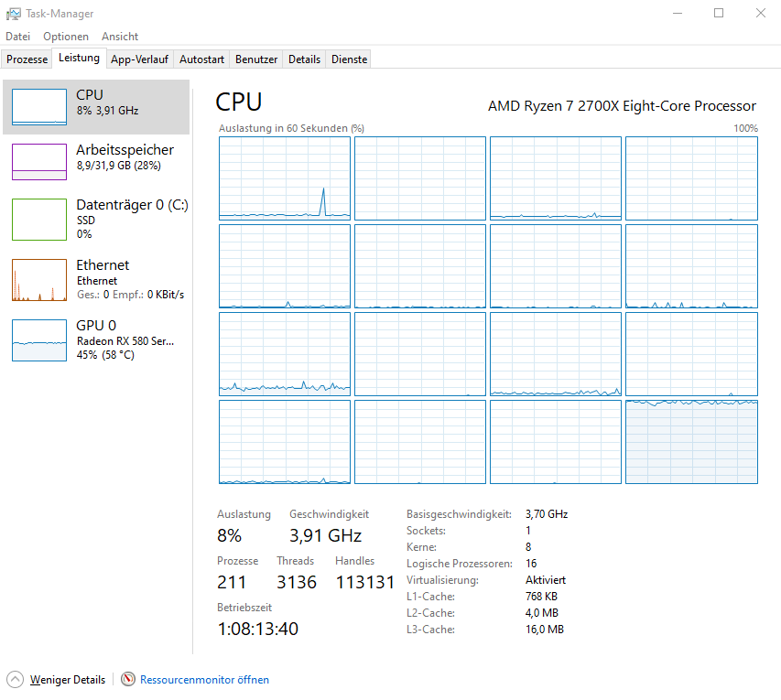Click the Task-Manager title bar icon
Viewport: 781px width, 700px height.
pyautogui.click(x=14, y=13)
